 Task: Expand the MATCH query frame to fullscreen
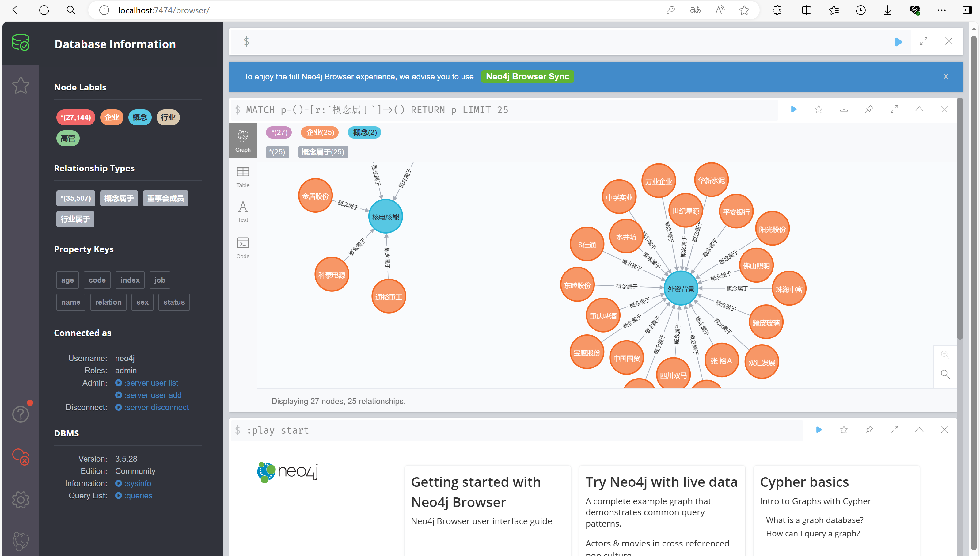point(894,110)
